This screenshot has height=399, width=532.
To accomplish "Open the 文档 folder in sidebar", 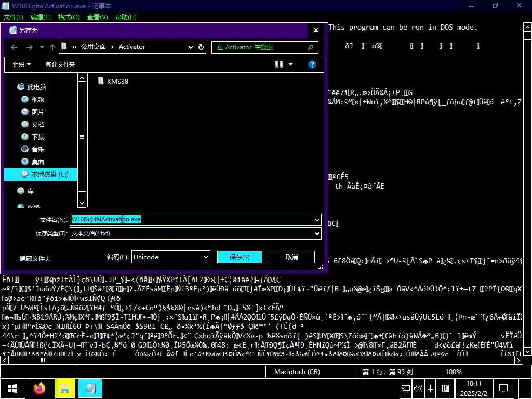I will 33,125.
